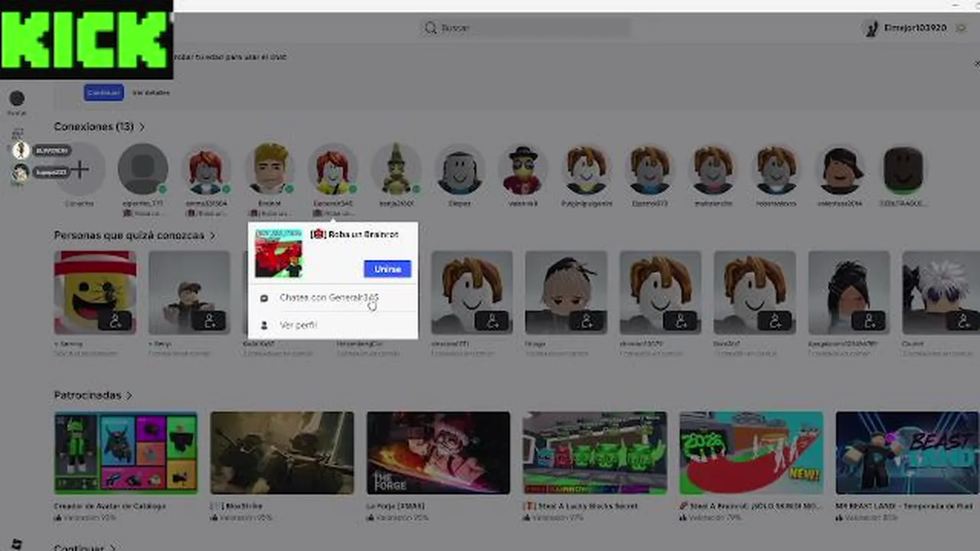Image resolution: width=980 pixels, height=551 pixels.
Task: Open yellow smiley Santa hat suggestion
Action: (x=95, y=292)
